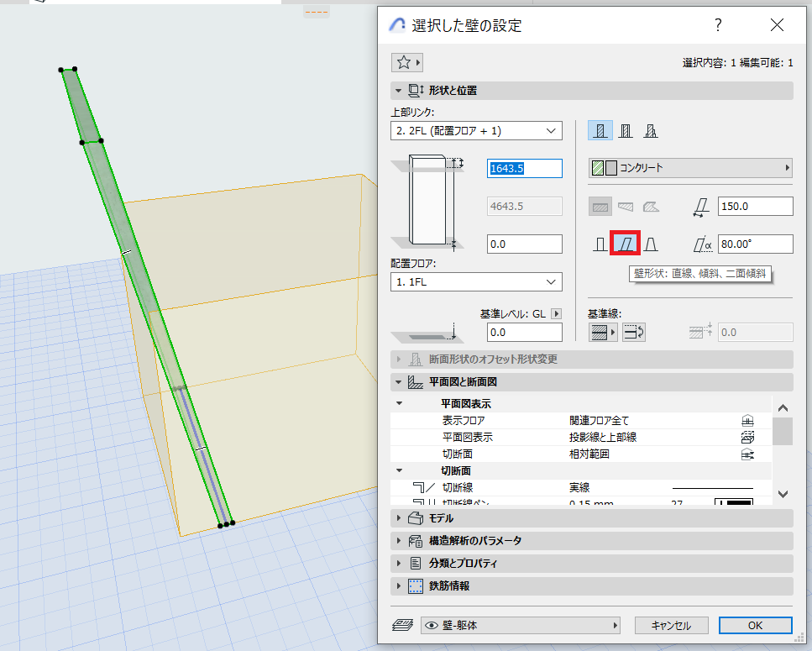Click the 鉄筋情報 panel icon
This screenshot has width=812, height=651.
point(416,586)
